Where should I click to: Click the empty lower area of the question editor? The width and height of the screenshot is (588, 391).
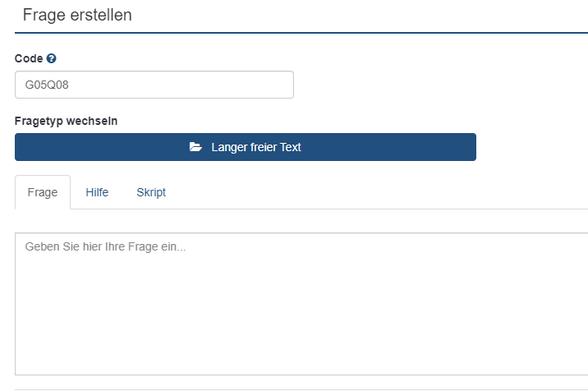coord(301,330)
